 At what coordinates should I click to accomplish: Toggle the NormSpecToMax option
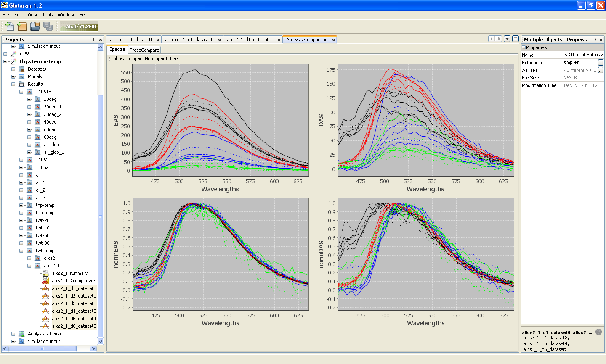(162, 58)
